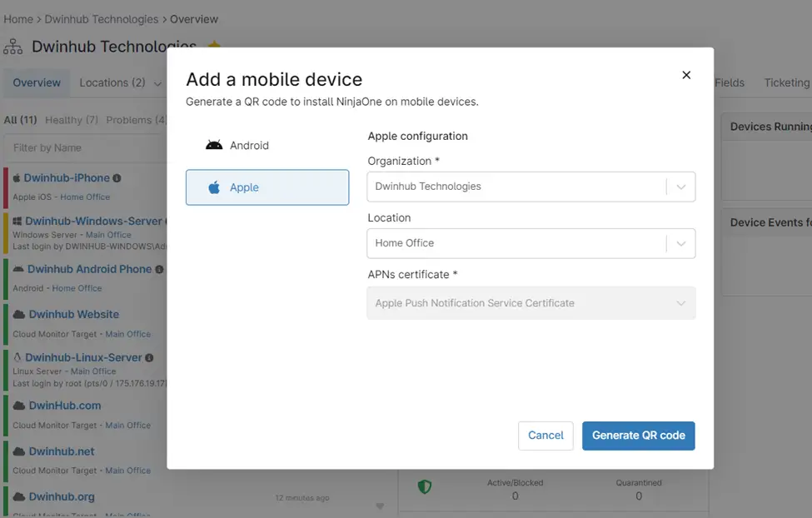Open the Location dropdown showing Home Office

pos(531,243)
